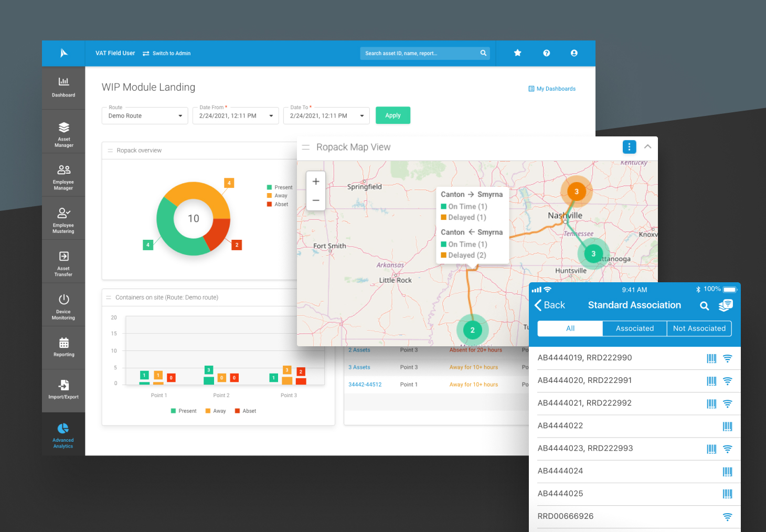The image size is (766, 532).
Task: Expand the Date From picker
Action: (x=236, y=116)
